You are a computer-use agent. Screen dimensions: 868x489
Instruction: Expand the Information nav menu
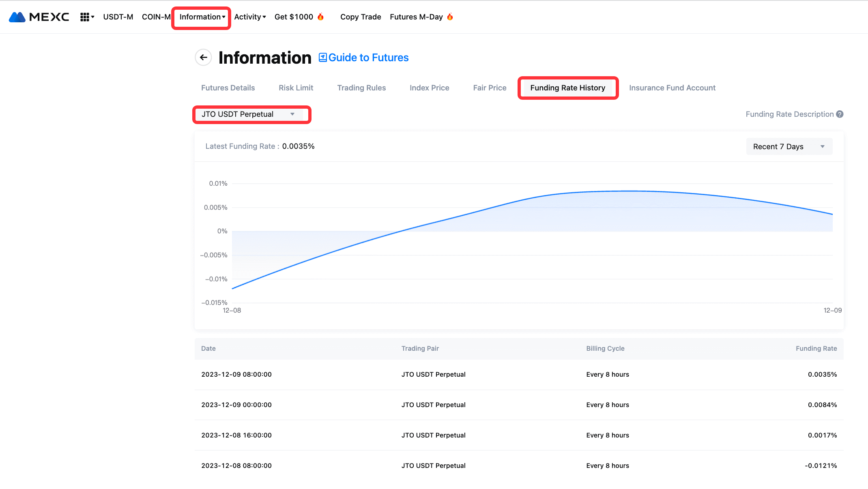(202, 17)
